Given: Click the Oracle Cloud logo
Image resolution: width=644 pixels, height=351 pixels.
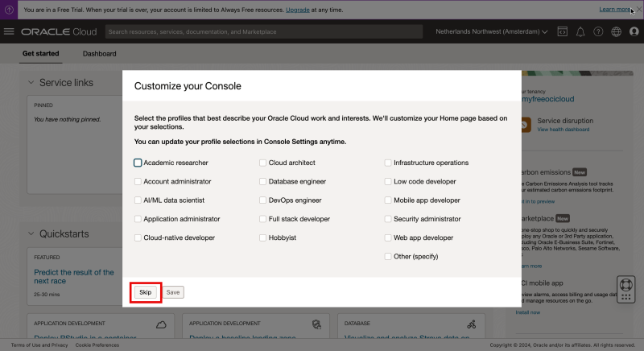Looking at the screenshot, I should pyautogui.click(x=59, y=31).
